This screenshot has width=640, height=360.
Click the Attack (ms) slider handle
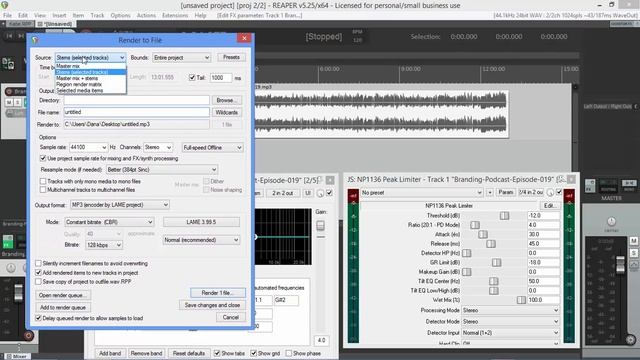click(483, 234)
